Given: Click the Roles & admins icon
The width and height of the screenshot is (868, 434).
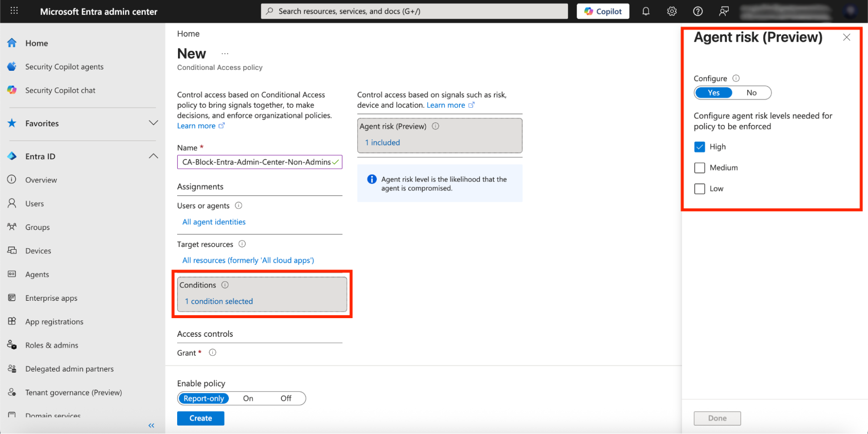Looking at the screenshot, I should pos(12,345).
